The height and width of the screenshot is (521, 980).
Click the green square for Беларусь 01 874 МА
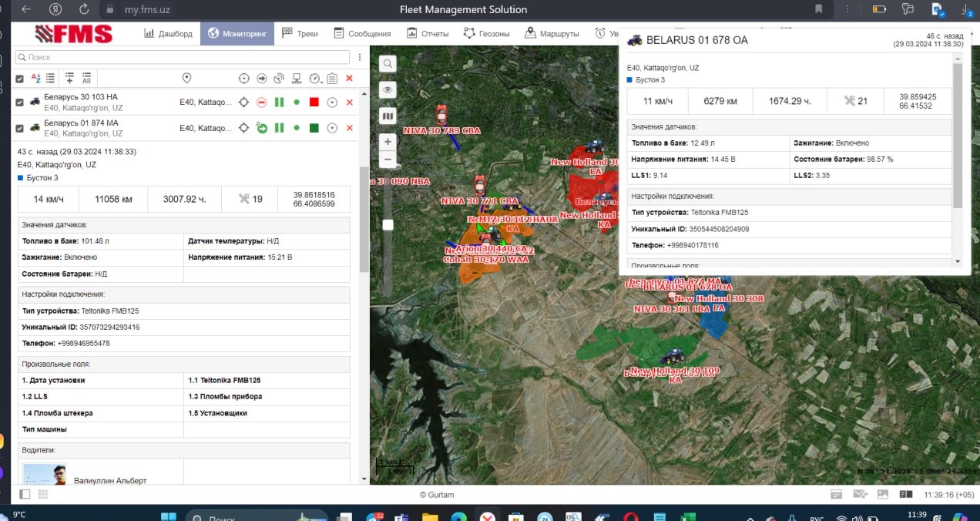pos(314,128)
